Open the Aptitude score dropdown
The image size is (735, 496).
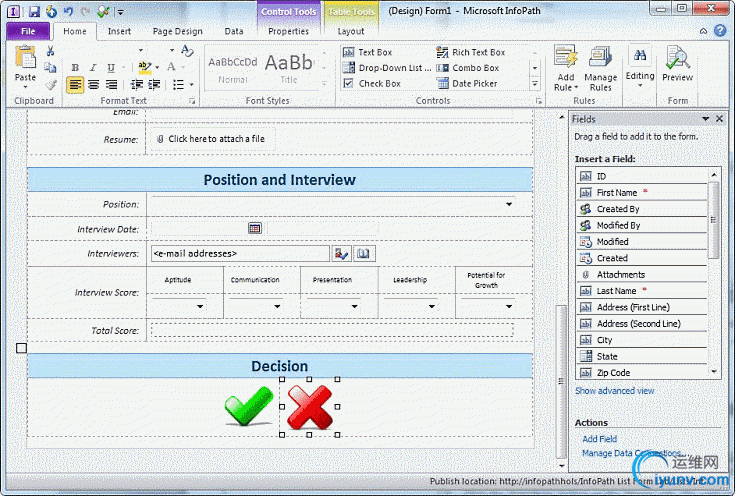click(200, 306)
